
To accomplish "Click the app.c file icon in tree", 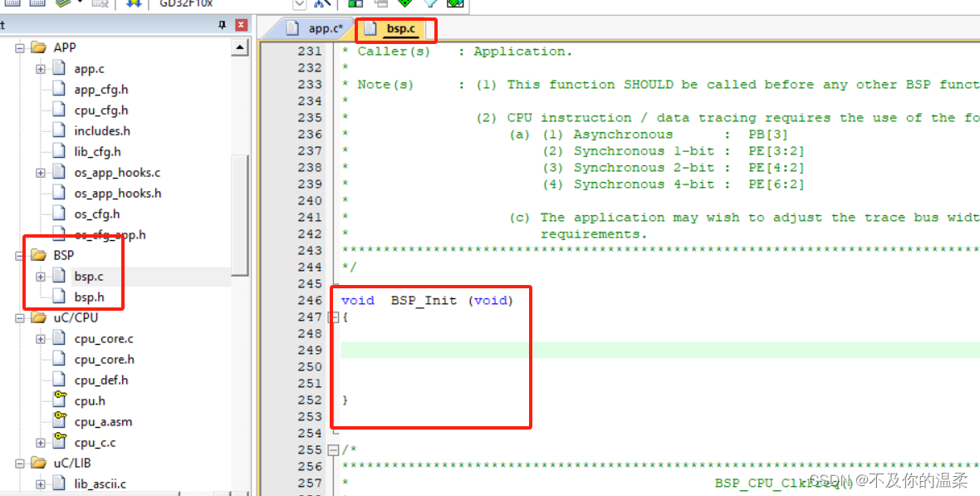I will point(59,68).
